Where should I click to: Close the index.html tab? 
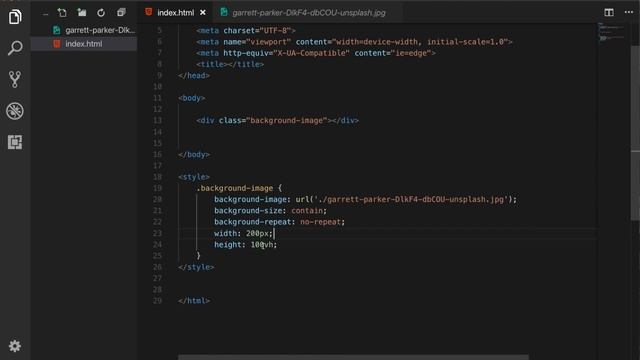pyautogui.click(x=203, y=13)
